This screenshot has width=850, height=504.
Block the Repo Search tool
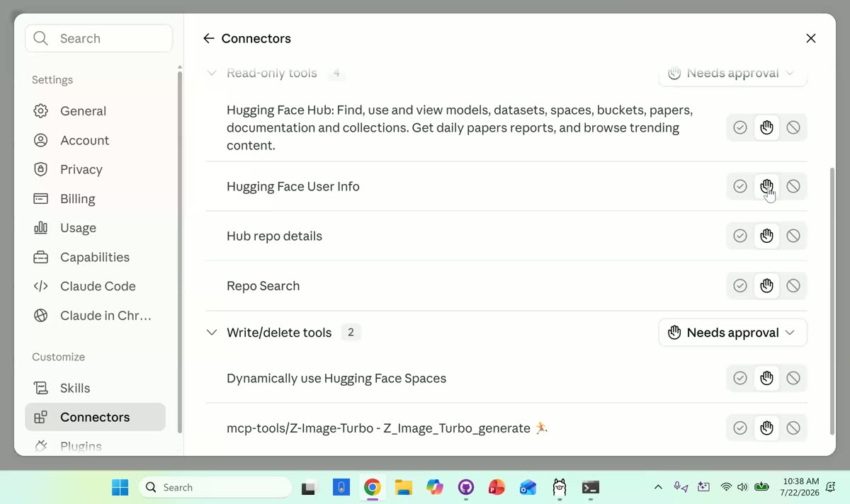(793, 286)
